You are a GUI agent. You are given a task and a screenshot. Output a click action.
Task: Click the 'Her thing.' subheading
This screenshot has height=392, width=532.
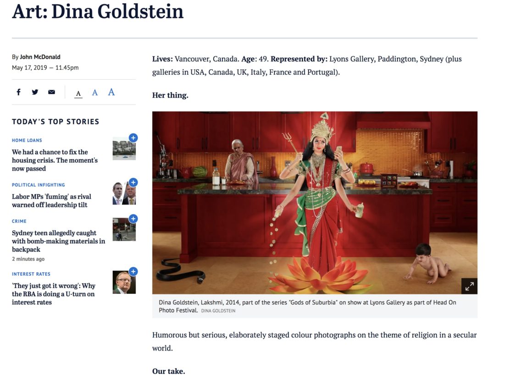coord(170,95)
